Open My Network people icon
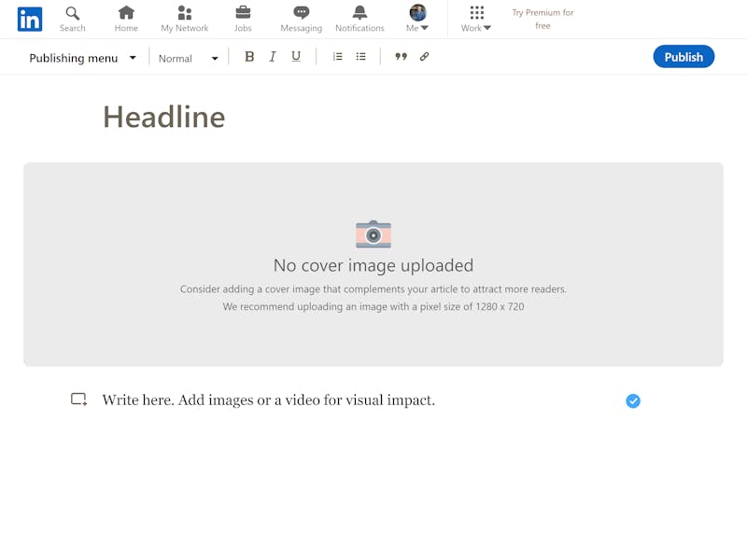The image size is (747, 560). coord(184,12)
